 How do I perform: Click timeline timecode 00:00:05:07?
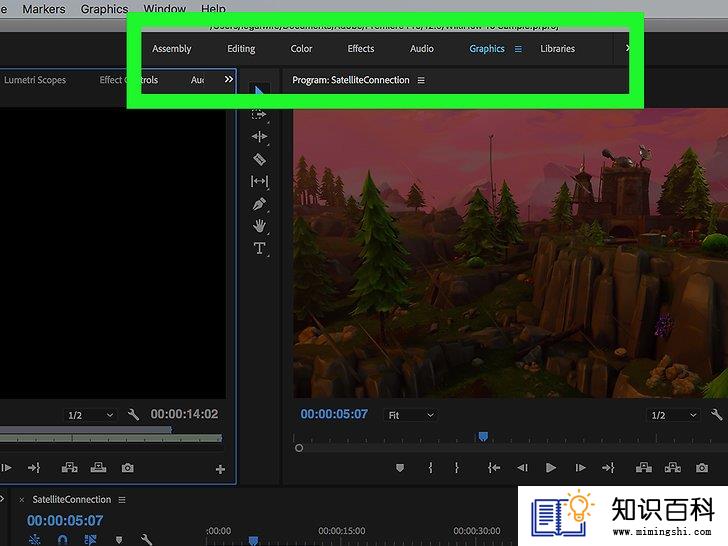pos(65,520)
